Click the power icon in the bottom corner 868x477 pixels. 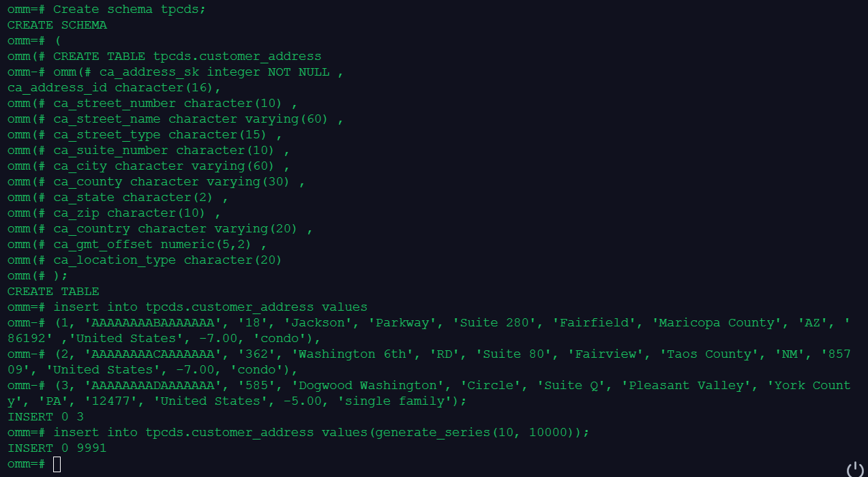point(855,469)
